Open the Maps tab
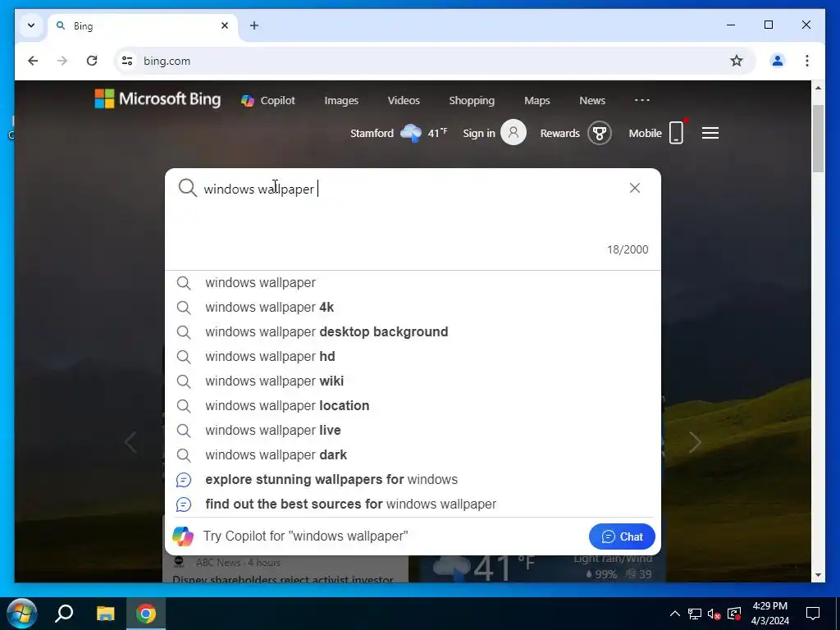The image size is (840, 630). pos(536,100)
